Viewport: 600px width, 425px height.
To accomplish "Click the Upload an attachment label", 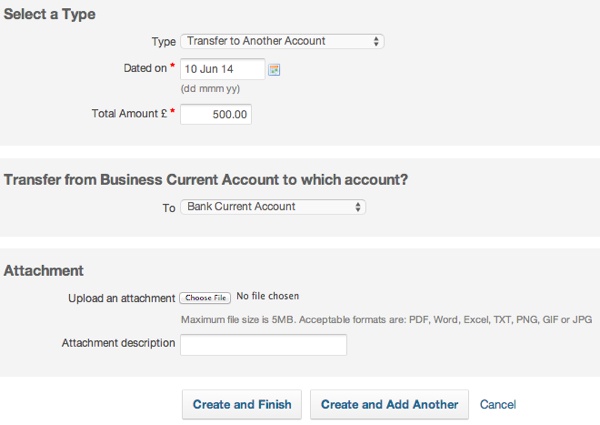I will click(x=121, y=298).
